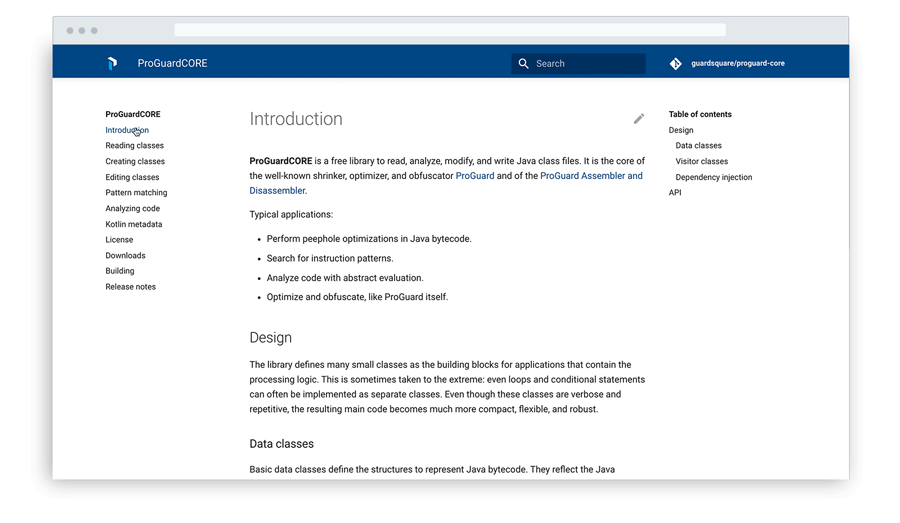Click 'Search for instruction patterns.' bullet
900x523 pixels.
(x=330, y=258)
